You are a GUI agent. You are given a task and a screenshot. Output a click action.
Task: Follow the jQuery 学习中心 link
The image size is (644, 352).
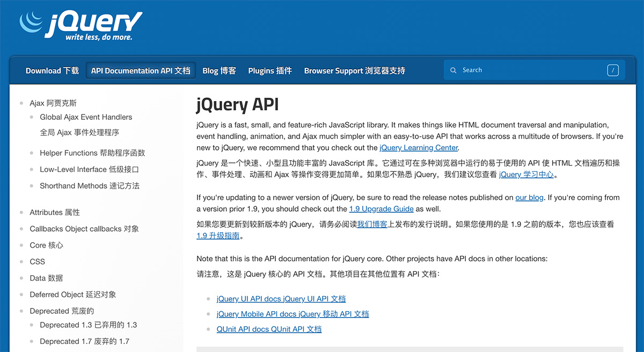click(x=526, y=175)
